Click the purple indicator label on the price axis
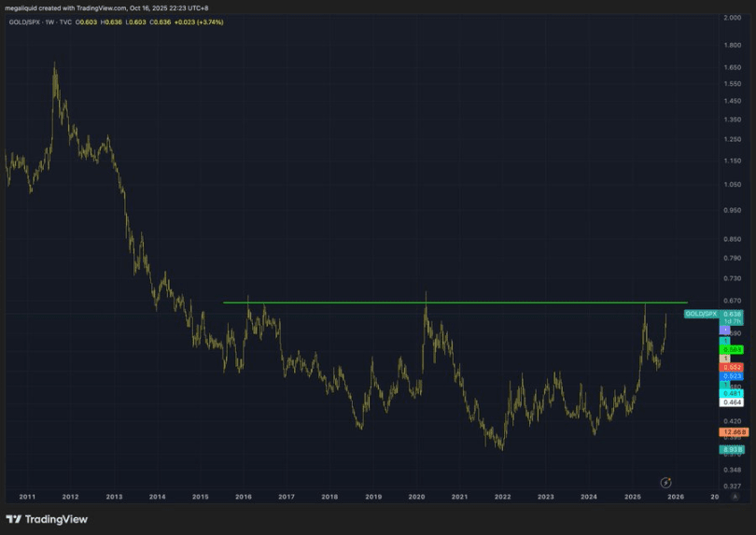Screen dimensions: 756x535 click(x=724, y=331)
